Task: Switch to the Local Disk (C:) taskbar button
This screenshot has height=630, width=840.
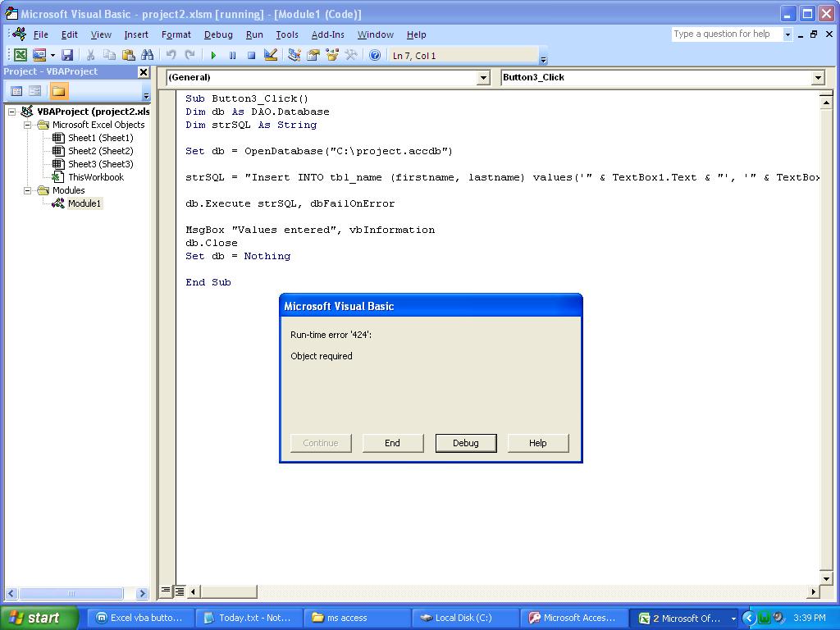Action: click(x=464, y=619)
